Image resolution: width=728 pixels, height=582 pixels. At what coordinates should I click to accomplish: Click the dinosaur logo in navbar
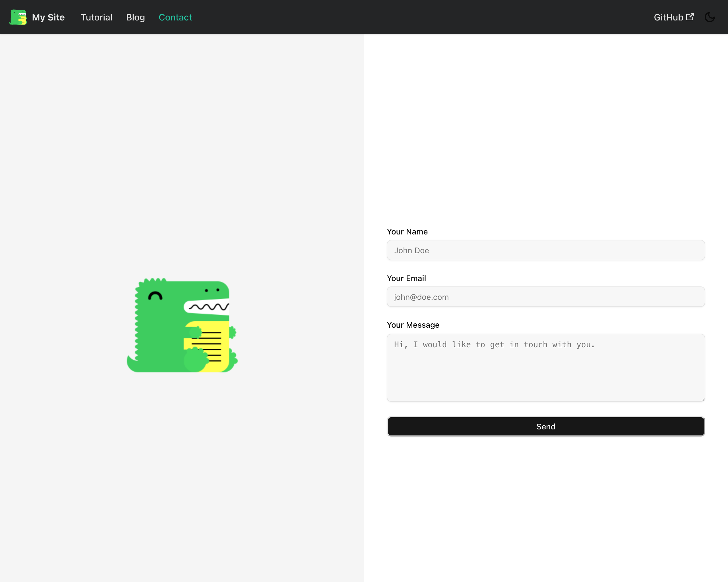pos(18,17)
